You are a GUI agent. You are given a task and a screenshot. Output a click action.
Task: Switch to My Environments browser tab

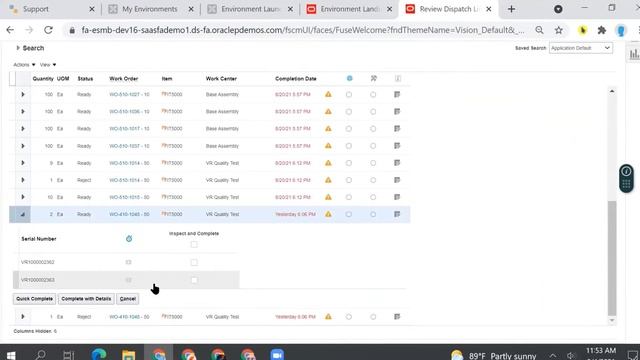click(x=150, y=9)
